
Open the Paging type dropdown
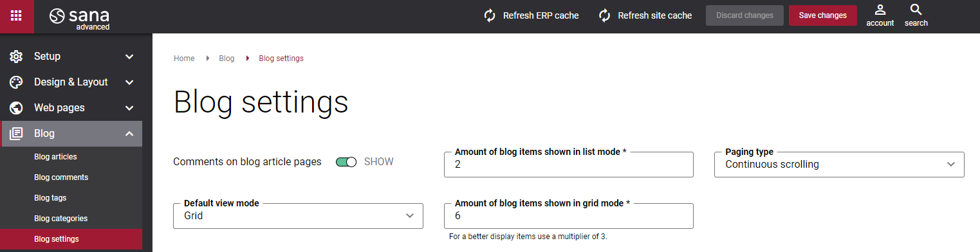pyautogui.click(x=839, y=165)
